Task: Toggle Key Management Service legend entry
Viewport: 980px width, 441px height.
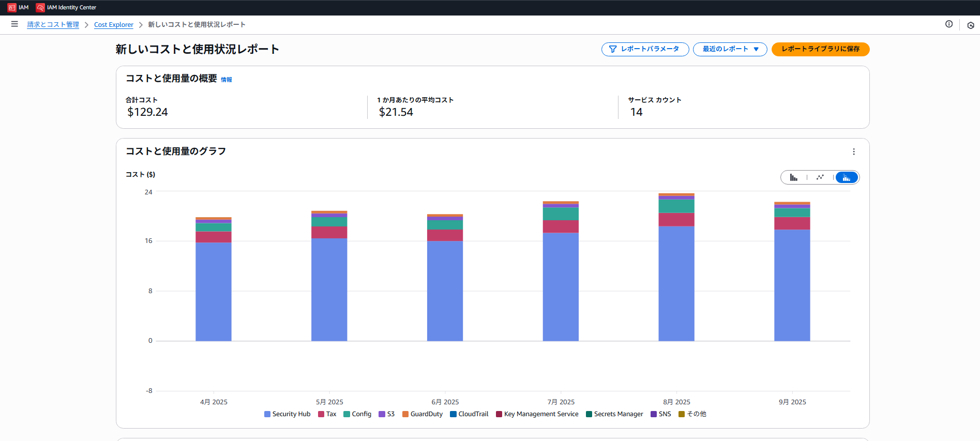Action: pos(537,414)
